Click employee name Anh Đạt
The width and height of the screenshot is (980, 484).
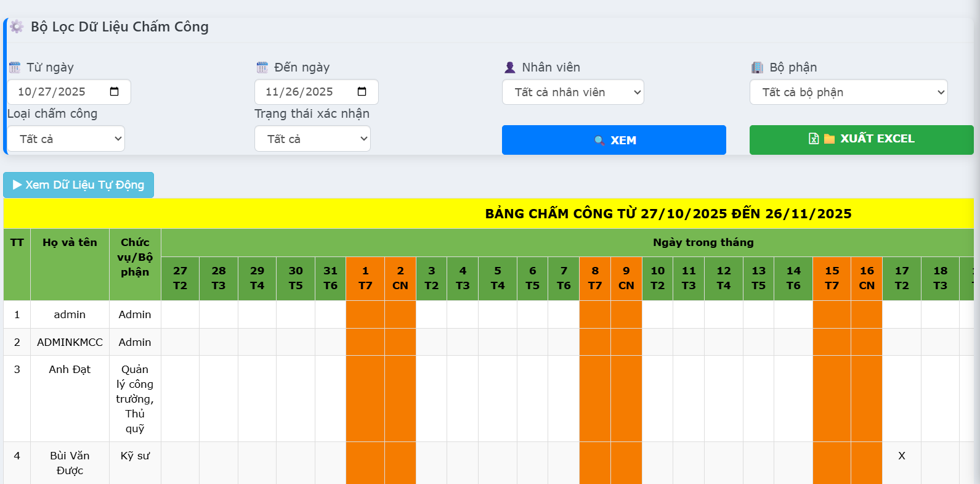(x=70, y=369)
